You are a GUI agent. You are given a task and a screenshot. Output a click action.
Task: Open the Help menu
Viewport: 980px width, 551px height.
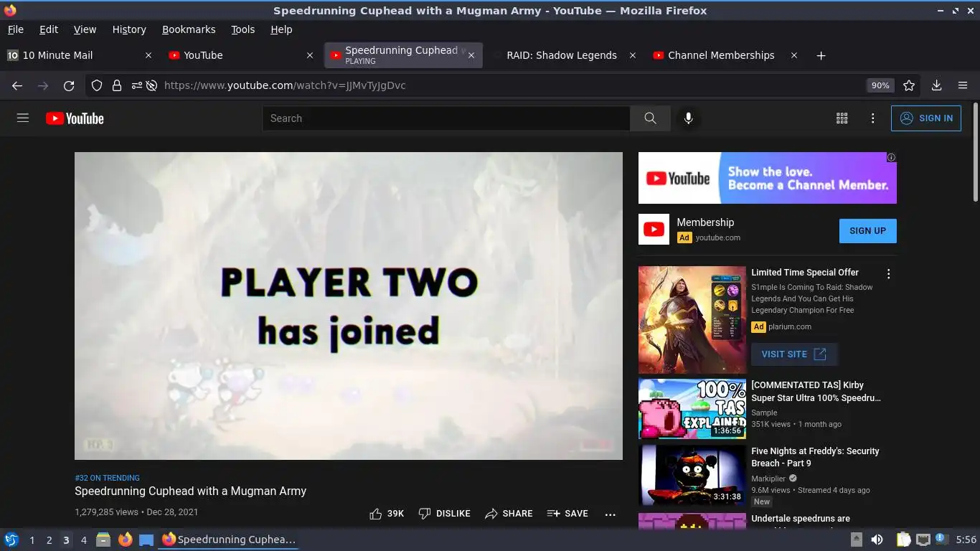[281, 29]
